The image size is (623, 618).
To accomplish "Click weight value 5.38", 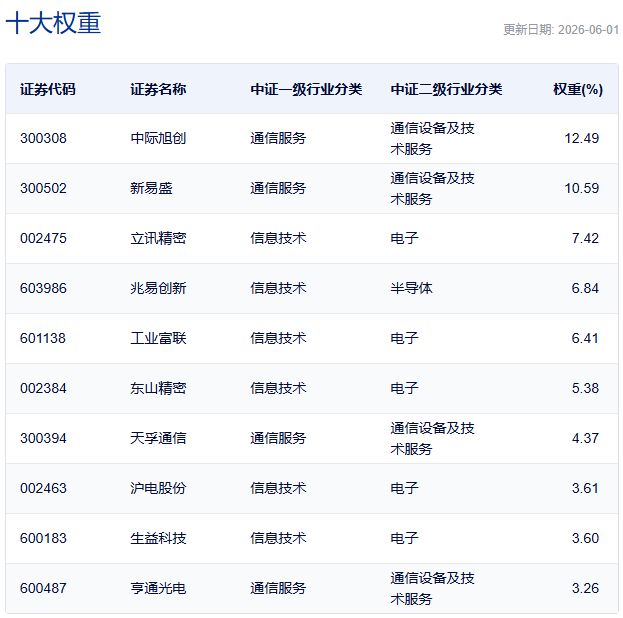I will pyautogui.click(x=585, y=388).
